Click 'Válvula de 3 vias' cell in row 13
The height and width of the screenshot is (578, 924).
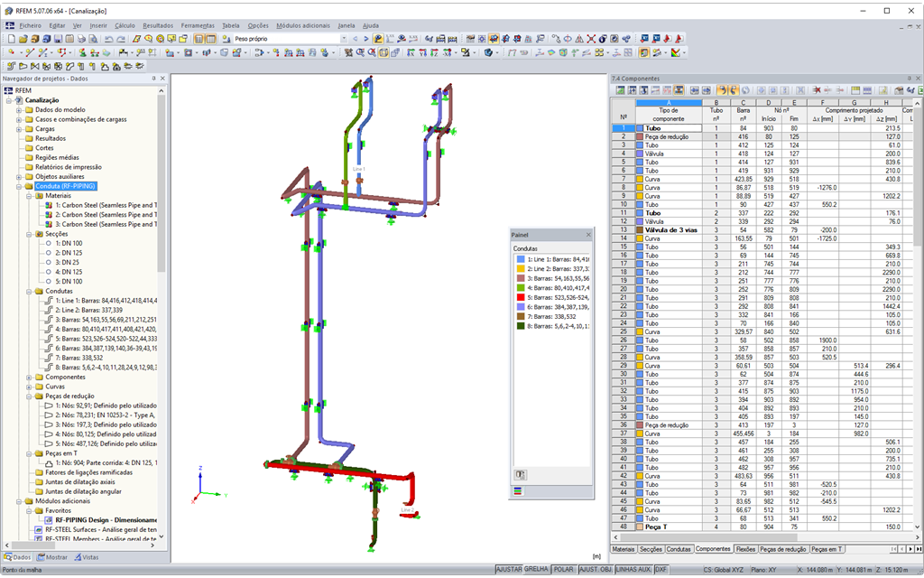(x=670, y=230)
